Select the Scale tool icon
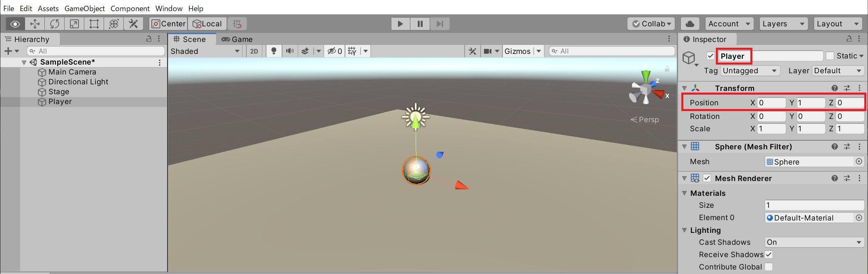The height and width of the screenshot is (274, 868). (x=74, y=24)
